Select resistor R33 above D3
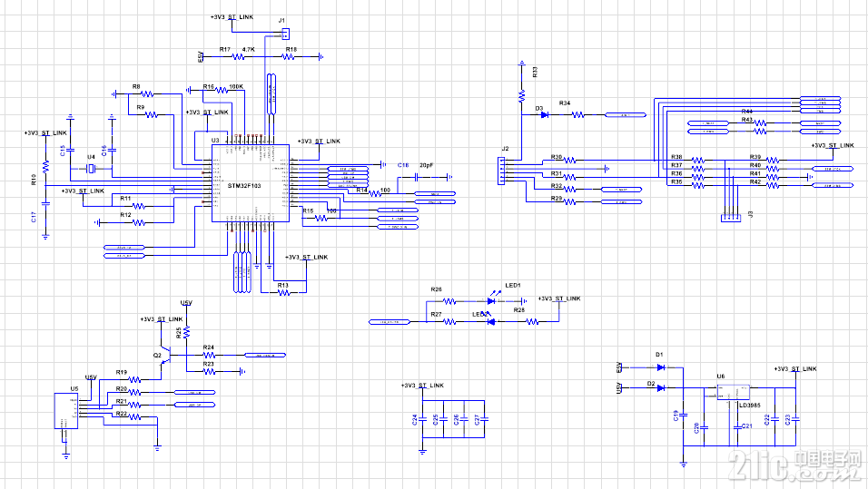The height and width of the screenshot is (489, 868). pos(521,95)
